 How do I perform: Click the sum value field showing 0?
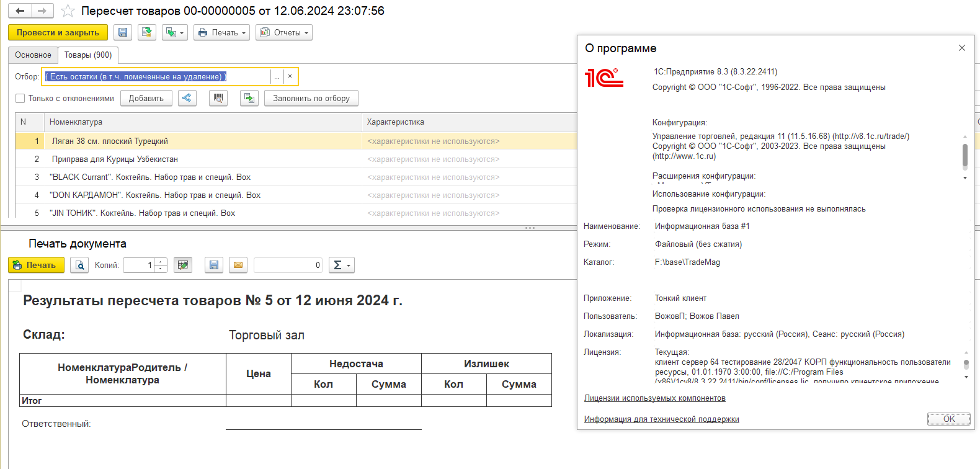(288, 265)
